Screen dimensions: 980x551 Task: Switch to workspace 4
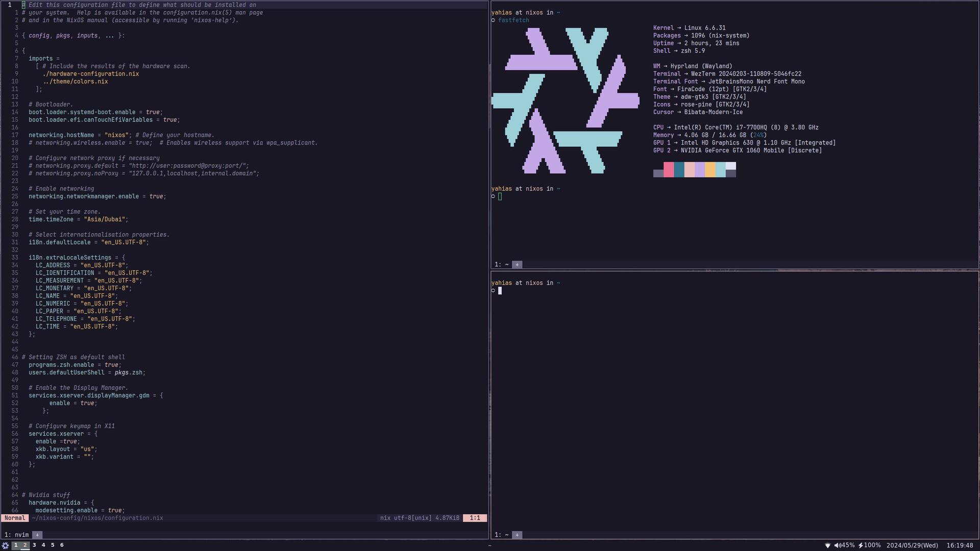43,545
